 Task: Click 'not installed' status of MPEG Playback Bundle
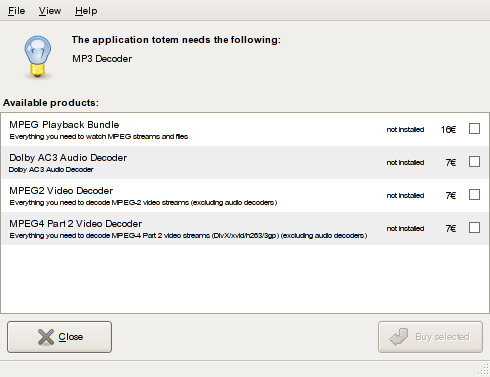405,129
